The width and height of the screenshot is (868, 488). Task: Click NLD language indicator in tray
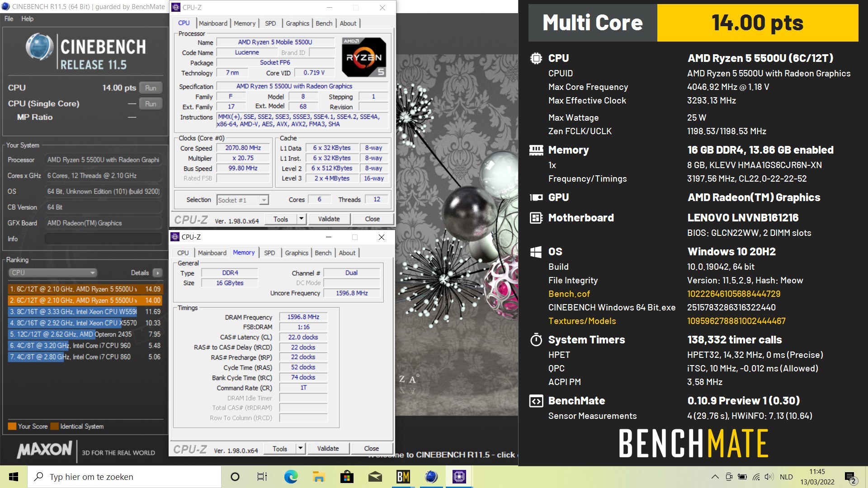[786, 477]
